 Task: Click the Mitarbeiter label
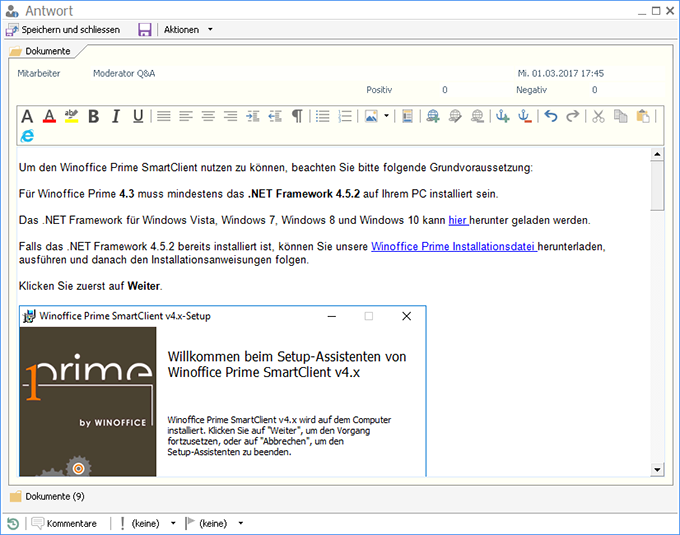coord(39,74)
